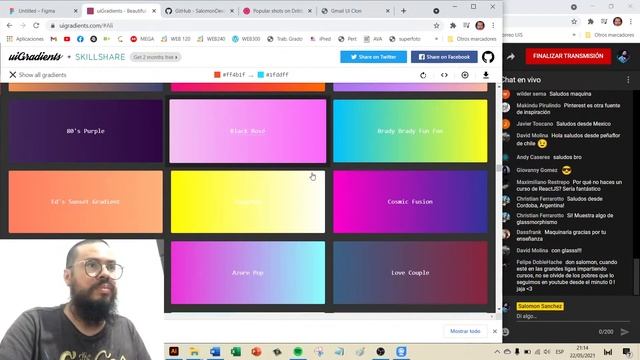Open Word from the taskbar
The height and width of the screenshot is (360, 640).
(x=215, y=351)
